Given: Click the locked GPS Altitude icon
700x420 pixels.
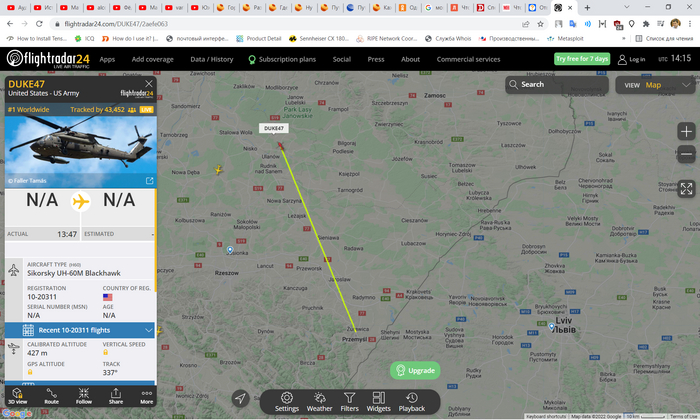Looking at the screenshot, I should pos(30,372).
